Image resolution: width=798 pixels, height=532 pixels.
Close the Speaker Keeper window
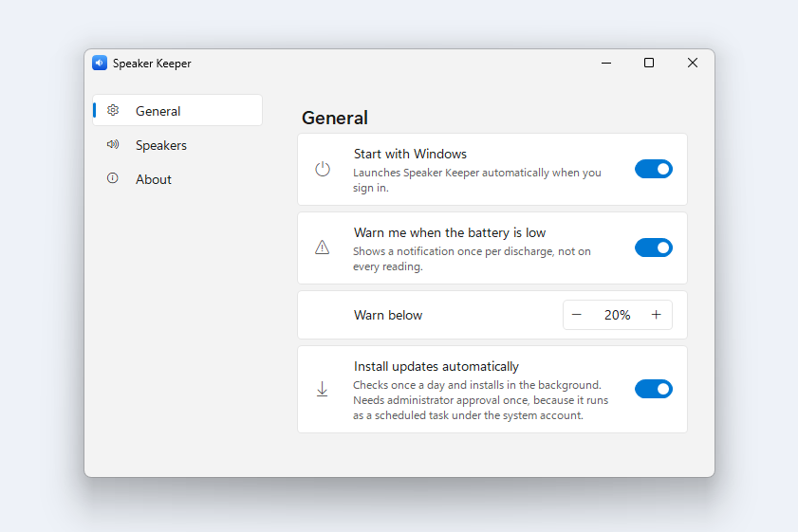692,63
